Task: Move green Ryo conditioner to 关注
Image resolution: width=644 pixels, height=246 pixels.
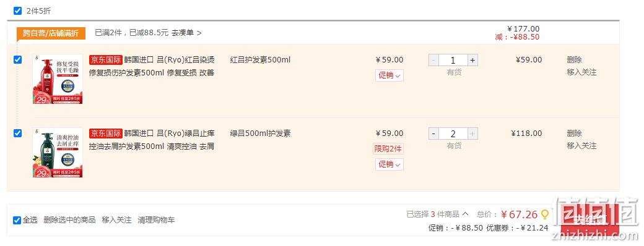Action: point(581,146)
